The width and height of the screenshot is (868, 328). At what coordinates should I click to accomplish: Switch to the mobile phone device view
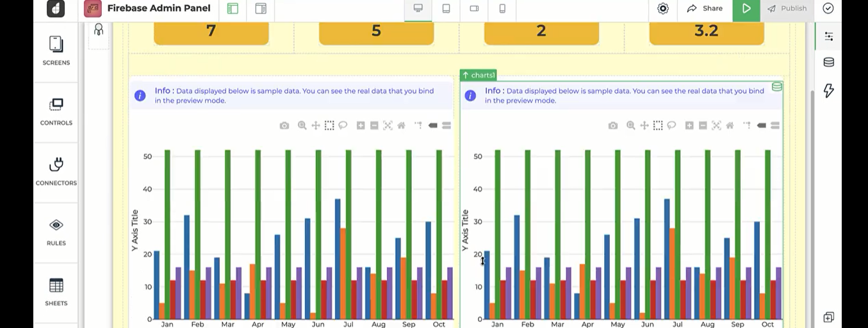(502, 8)
